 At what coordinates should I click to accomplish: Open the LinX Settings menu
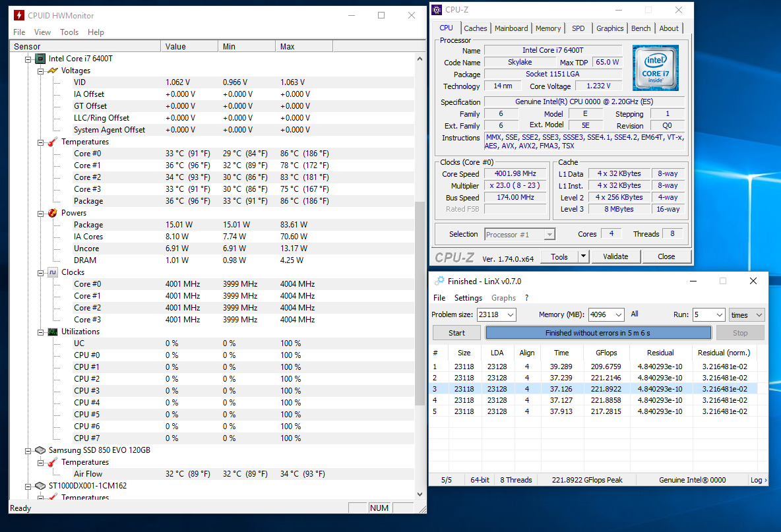[x=468, y=297]
